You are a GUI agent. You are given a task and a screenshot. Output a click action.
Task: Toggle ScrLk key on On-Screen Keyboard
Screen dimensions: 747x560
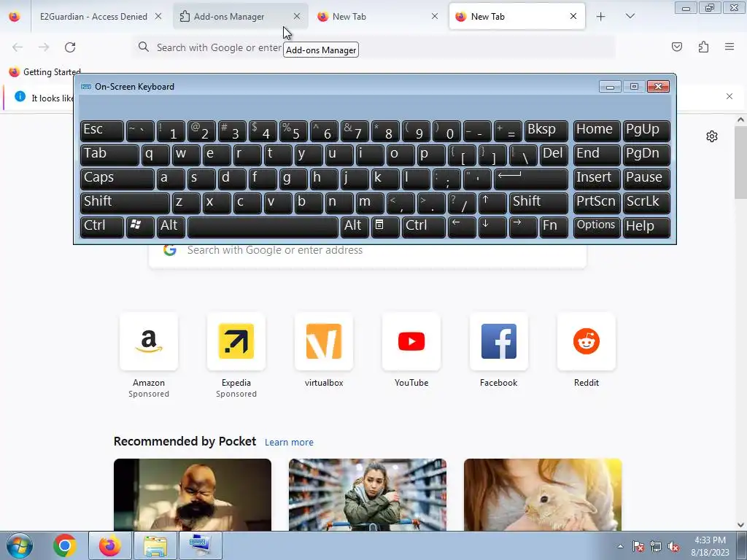646,203
